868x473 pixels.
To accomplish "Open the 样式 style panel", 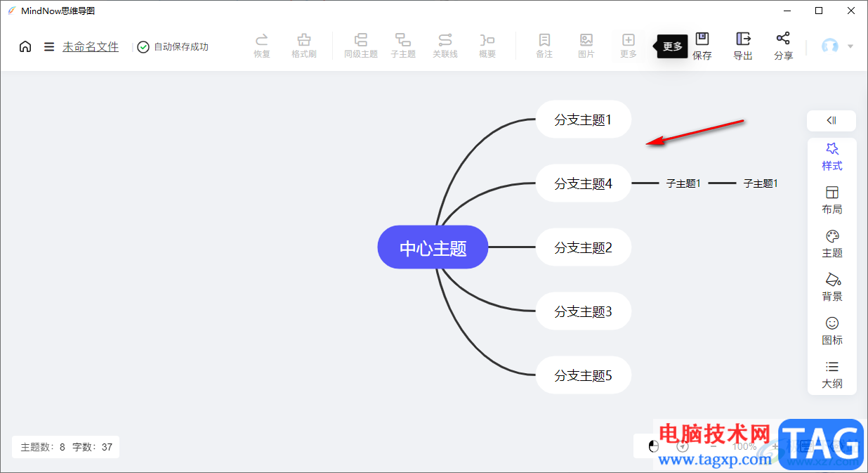I will point(832,157).
